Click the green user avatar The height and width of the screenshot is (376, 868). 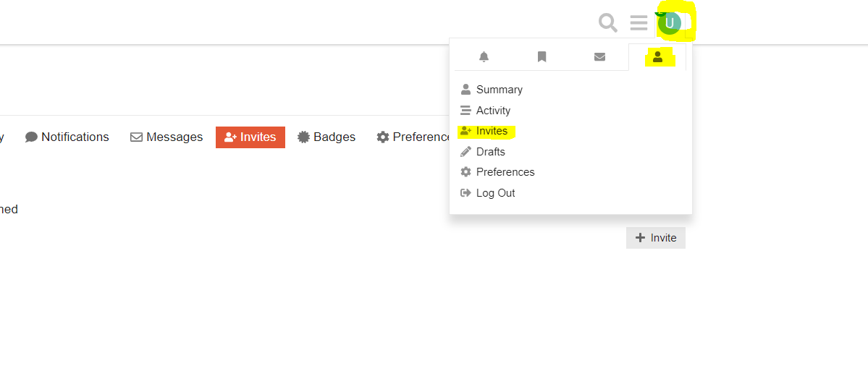[670, 23]
